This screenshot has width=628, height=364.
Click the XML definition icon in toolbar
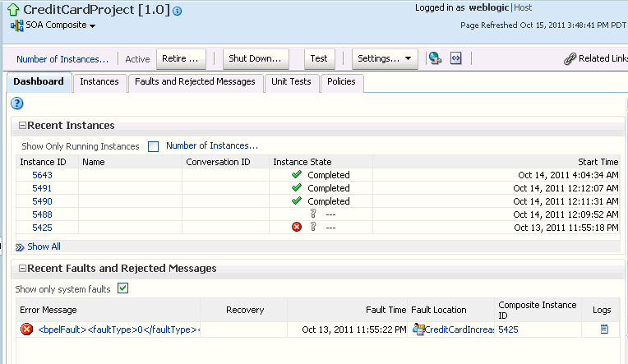[455, 58]
